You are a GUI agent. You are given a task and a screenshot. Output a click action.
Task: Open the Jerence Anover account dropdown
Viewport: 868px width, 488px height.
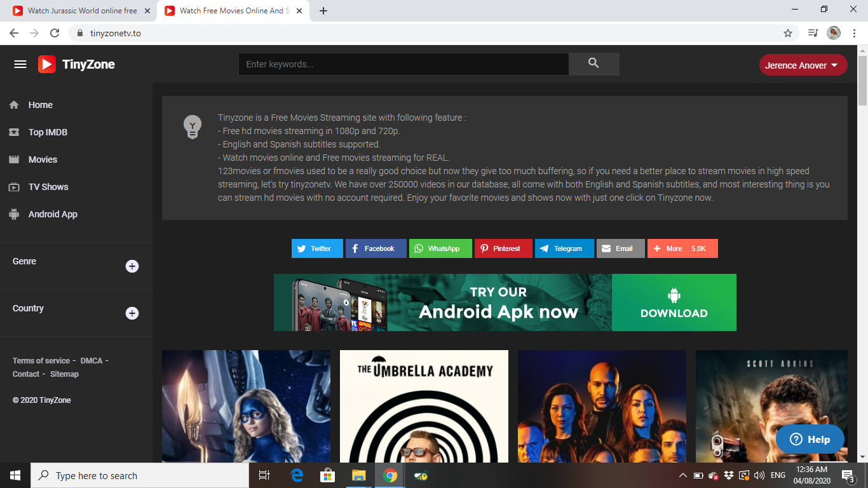[803, 65]
